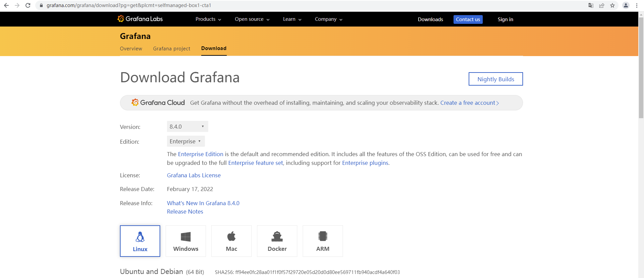The height and width of the screenshot is (278, 644).
Task: Click the browser forward arrow
Action: (17, 5)
